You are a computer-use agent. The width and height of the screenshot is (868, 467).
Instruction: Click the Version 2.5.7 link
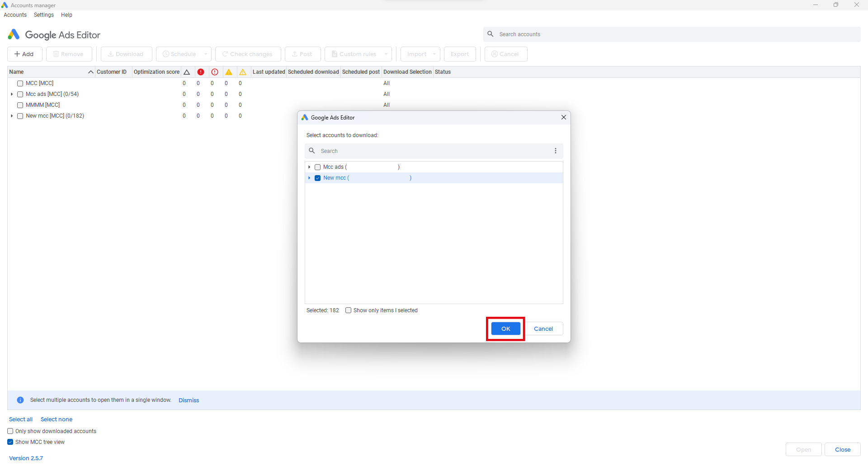point(26,458)
